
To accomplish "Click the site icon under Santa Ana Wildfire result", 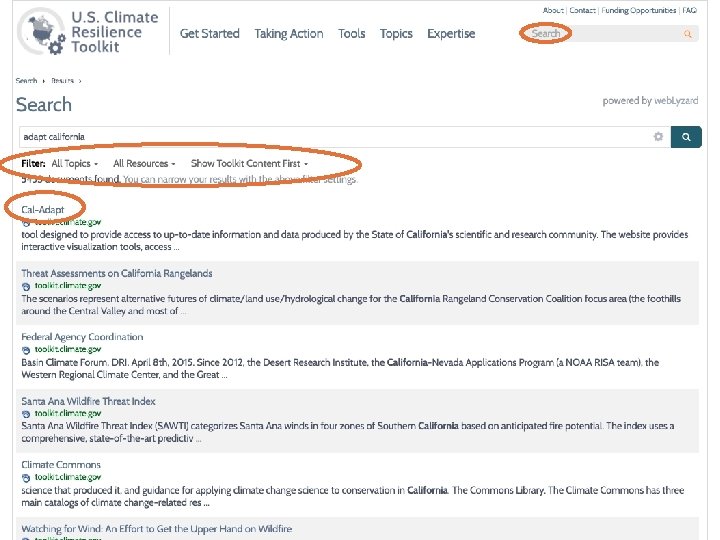I will 26,414.
